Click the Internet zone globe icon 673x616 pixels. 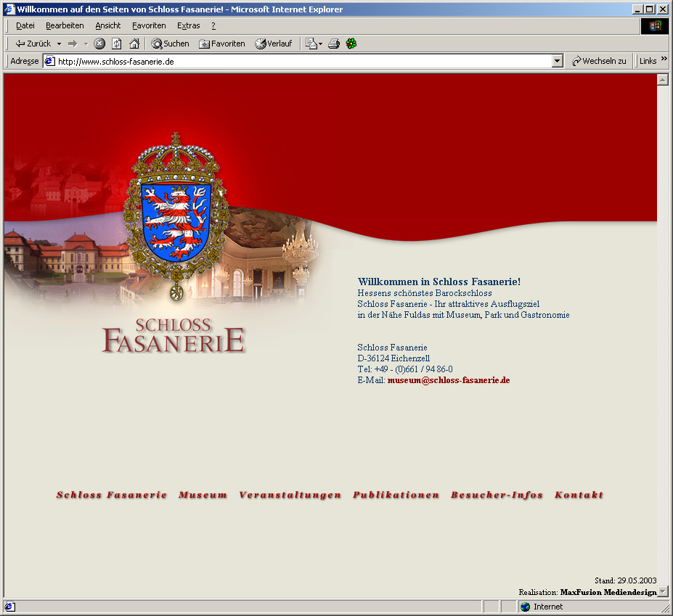(526, 607)
